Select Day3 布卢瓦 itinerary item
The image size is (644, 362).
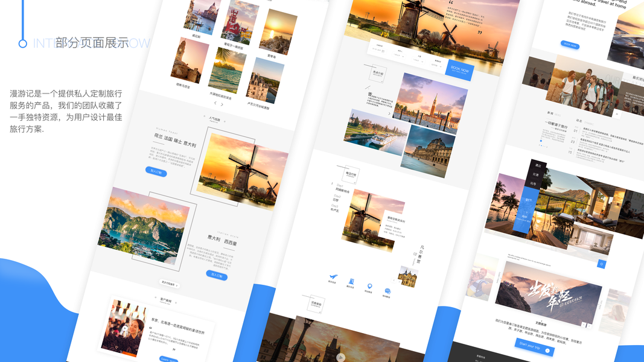pos(335,208)
